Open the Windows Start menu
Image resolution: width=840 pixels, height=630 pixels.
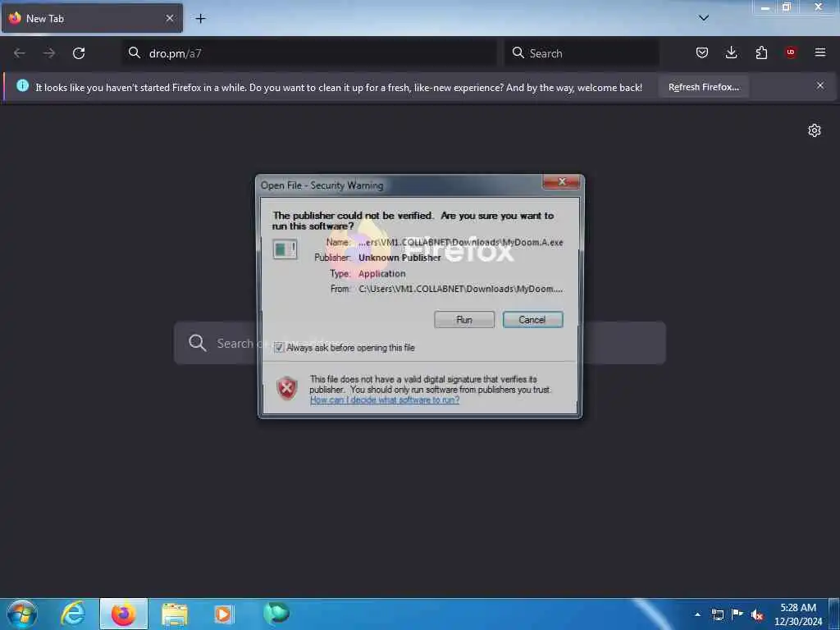click(x=22, y=614)
